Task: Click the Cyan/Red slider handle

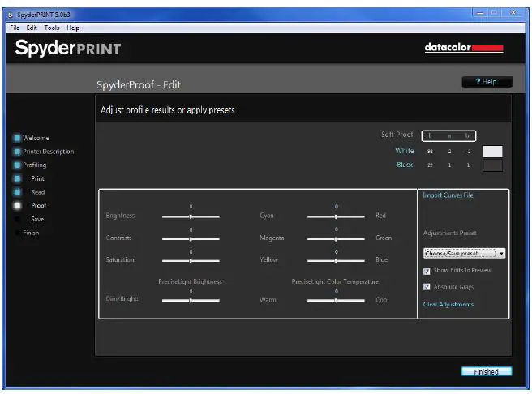Action: 336,216
